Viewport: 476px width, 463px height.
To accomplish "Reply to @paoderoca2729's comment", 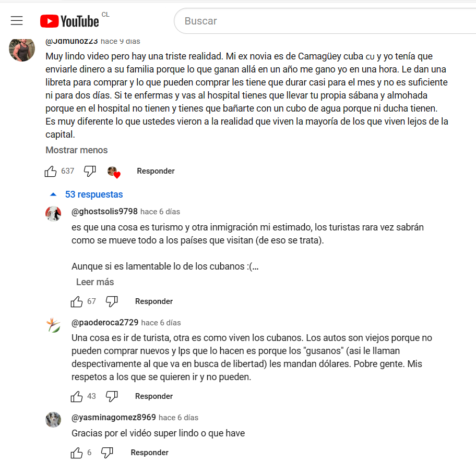I will [154, 396].
